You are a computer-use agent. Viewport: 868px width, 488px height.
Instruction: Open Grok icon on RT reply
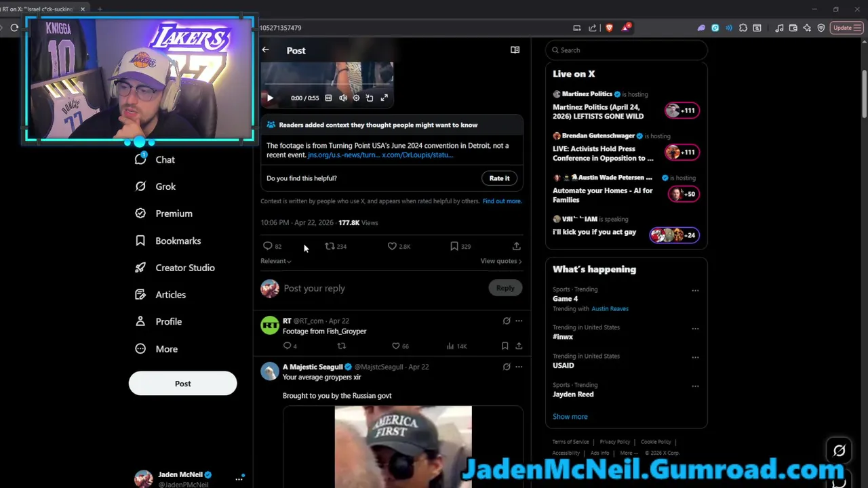[507, 321]
